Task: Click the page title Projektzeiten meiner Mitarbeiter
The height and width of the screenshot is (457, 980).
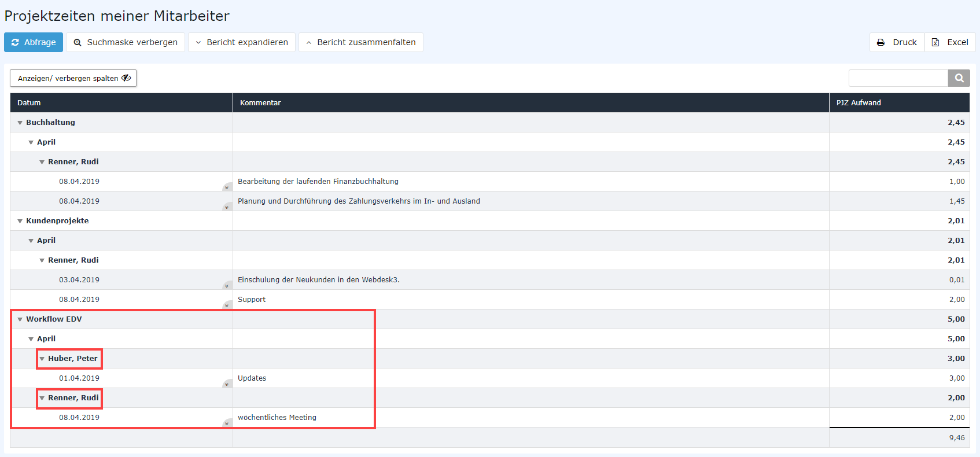Action: click(117, 16)
